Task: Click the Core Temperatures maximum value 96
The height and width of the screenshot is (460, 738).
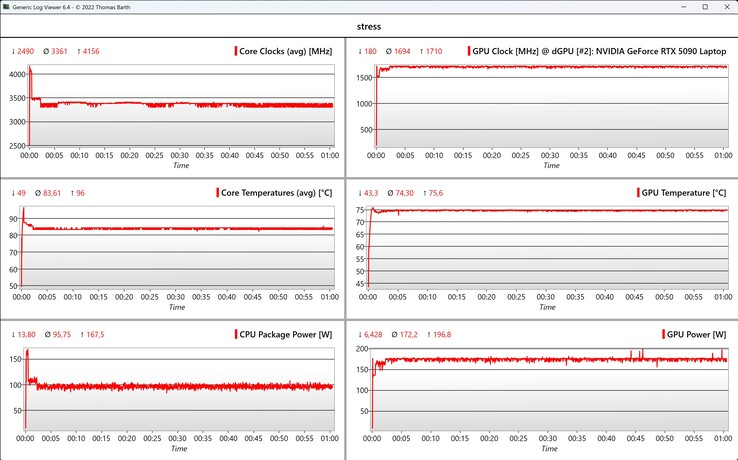Action: click(x=80, y=193)
